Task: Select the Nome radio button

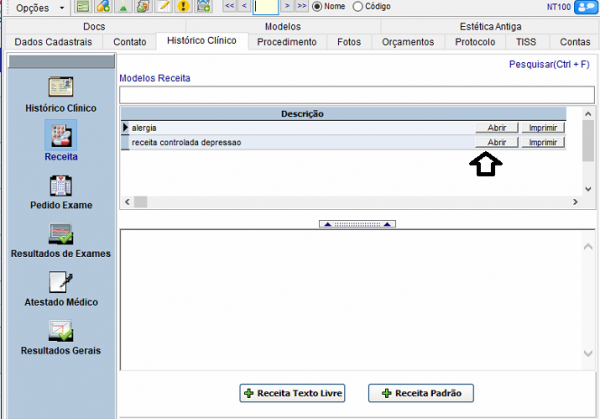Action: 319,7
